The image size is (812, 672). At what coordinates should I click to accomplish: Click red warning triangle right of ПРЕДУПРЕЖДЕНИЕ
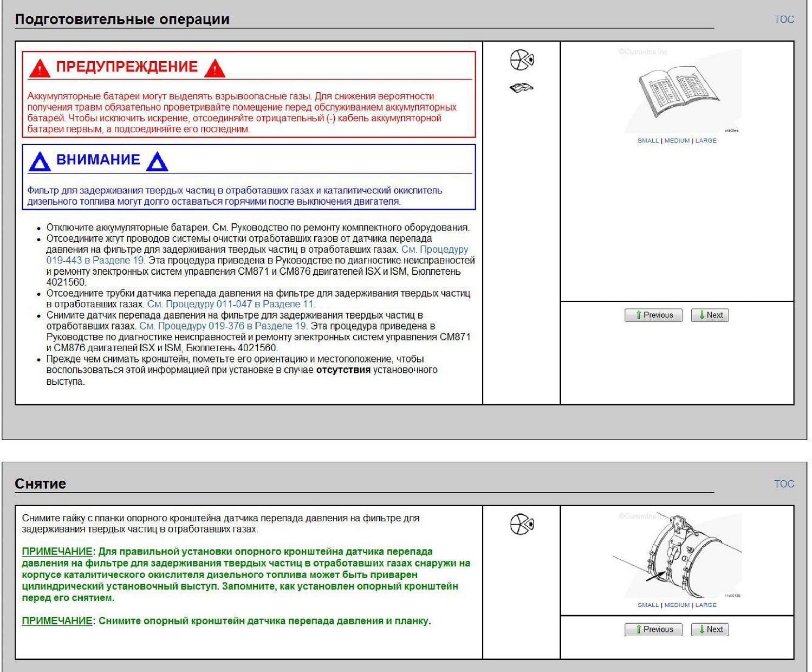[215, 68]
